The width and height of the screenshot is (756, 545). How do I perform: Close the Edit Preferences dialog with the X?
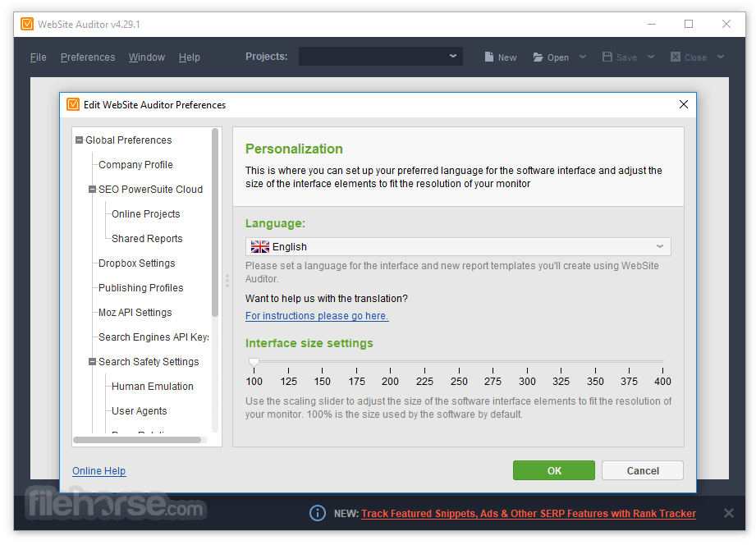coord(683,104)
